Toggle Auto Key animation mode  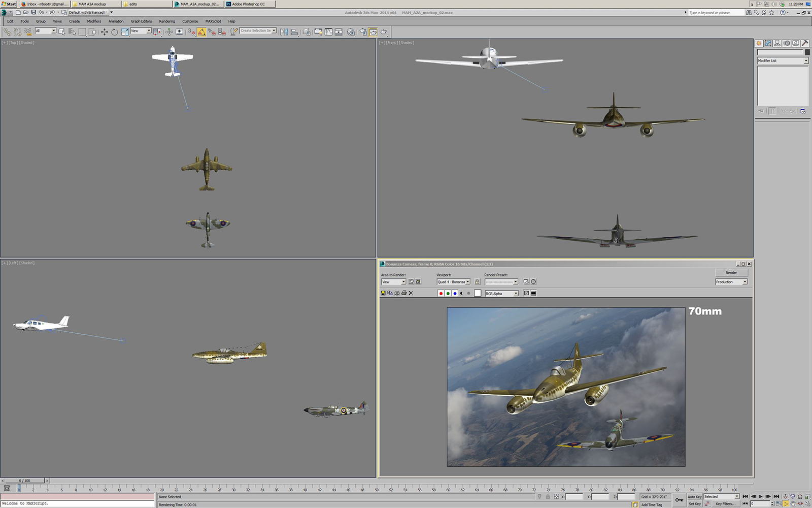[x=694, y=497]
